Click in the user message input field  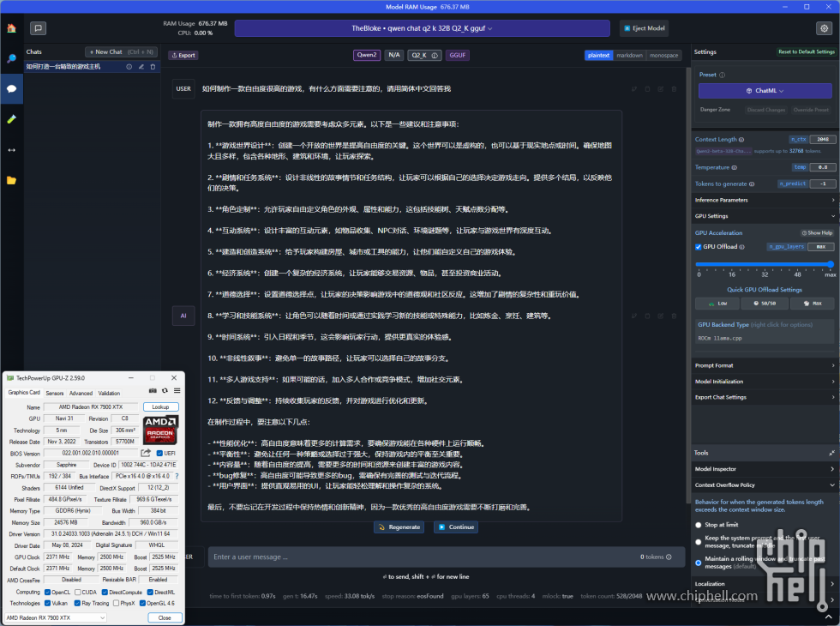[x=447, y=557]
